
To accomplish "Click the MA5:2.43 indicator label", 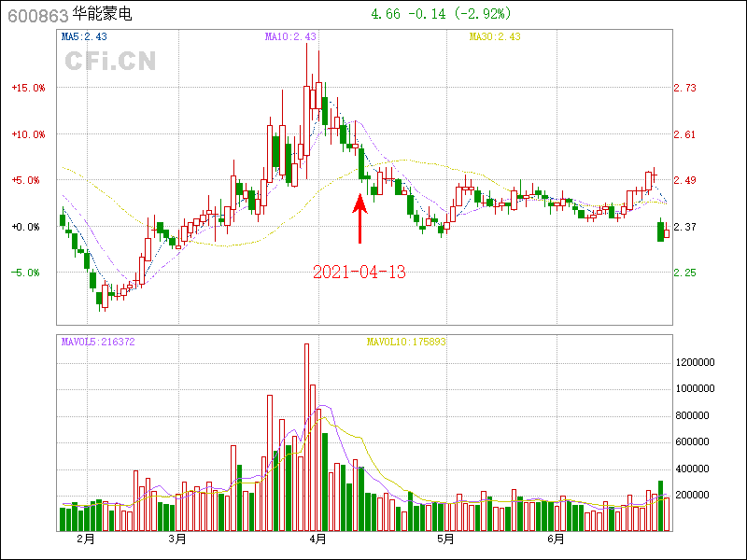I will point(85,36).
